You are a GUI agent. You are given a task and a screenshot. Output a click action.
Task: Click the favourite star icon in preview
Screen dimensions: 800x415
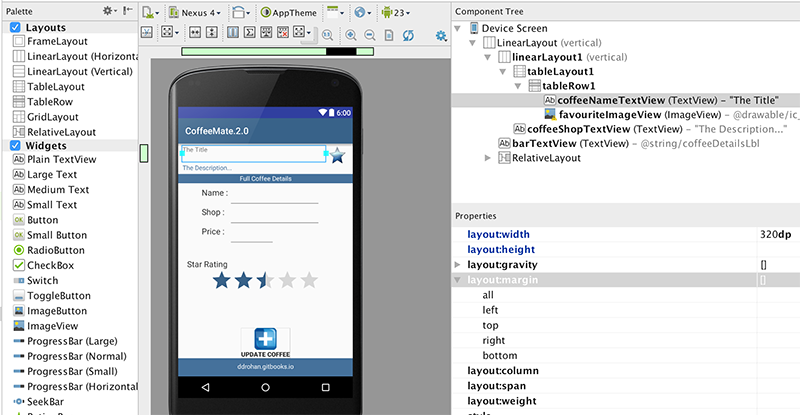tap(337, 155)
